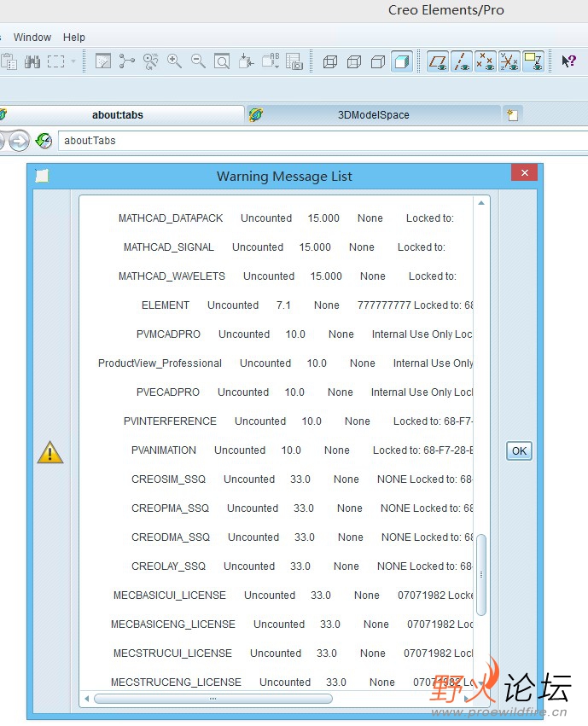Click the browser Forward arrow button
The width and height of the screenshot is (588, 726).
tap(19, 141)
